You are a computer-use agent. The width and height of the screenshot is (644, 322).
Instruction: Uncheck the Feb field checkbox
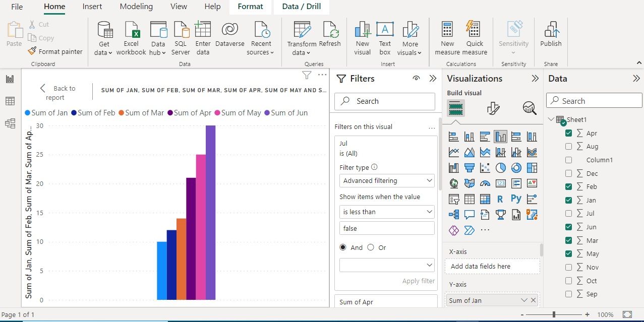[x=569, y=186]
